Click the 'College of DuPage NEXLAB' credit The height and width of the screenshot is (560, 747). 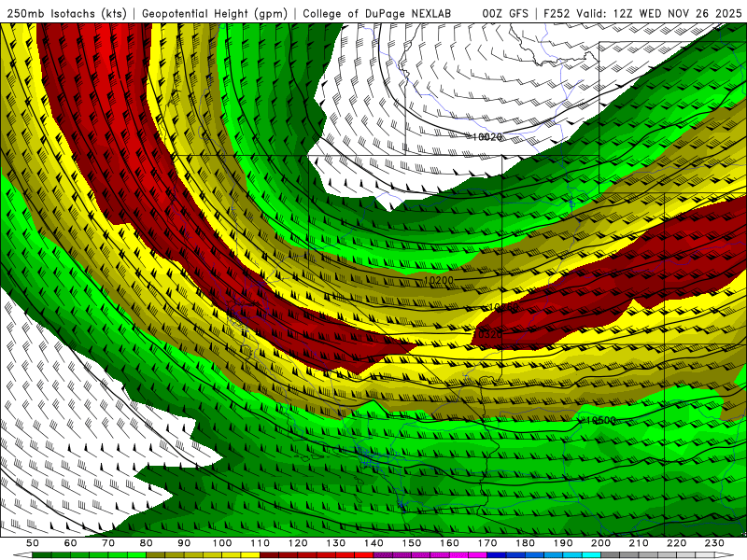[x=376, y=14]
